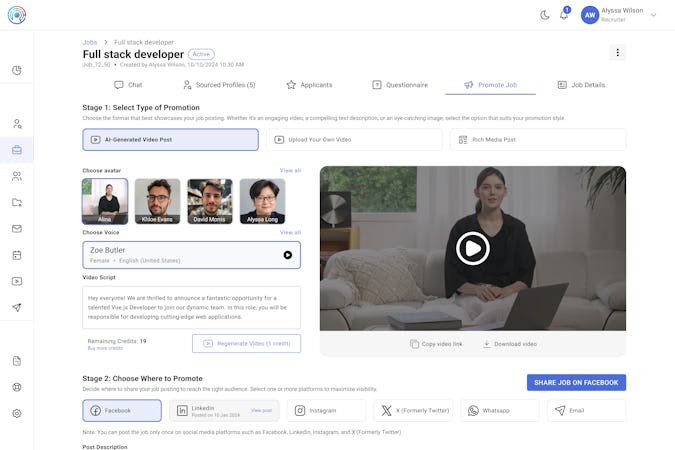This screenshot has width=675, height=450.
Task: Click the Active status badge
Action: (x=201, y=54)
